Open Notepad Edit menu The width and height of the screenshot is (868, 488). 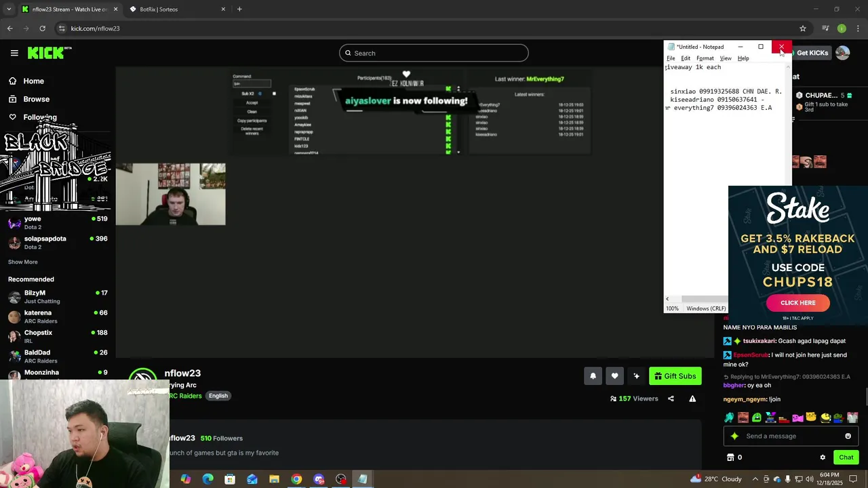click(x=686, y=58)
